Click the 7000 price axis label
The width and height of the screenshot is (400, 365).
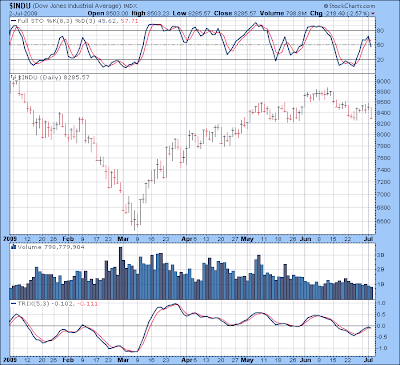pyautogui.click(x=383, y=195)
